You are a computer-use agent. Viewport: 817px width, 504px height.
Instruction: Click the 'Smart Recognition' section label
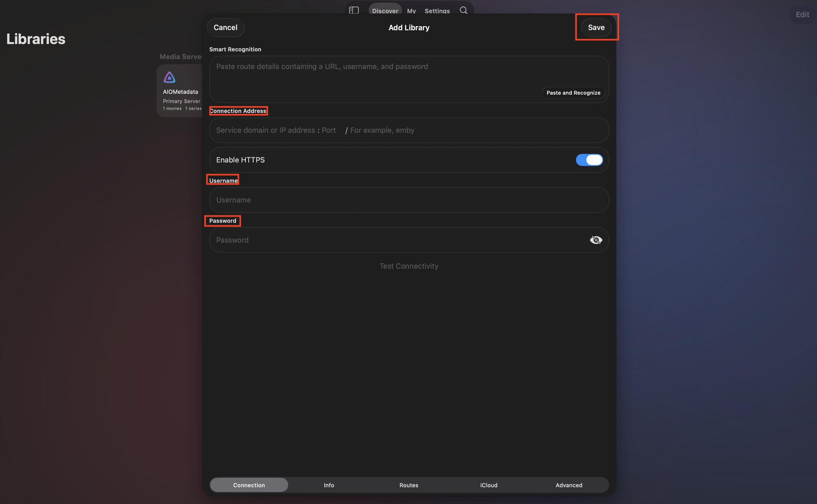[x=235, y=49]
